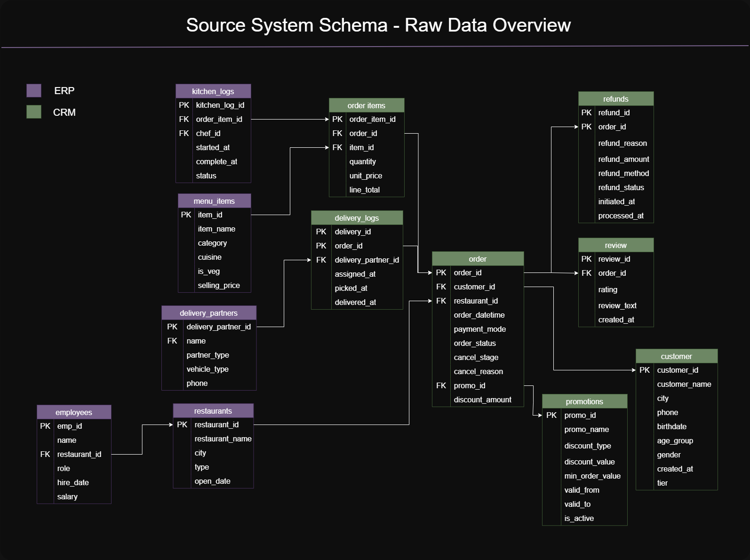This screenshot has width=750, height=560.
Task: Click the quantity field in order items
Action: [363, 161]
